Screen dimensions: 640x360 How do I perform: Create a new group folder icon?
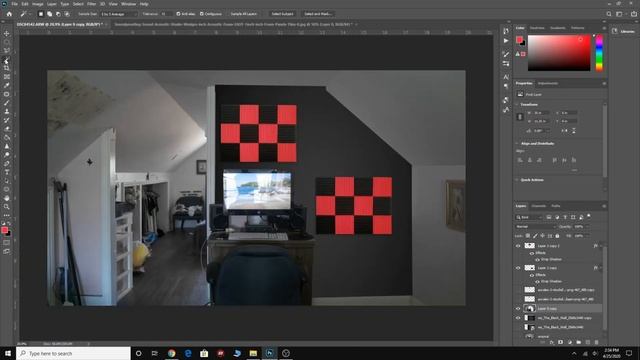click(x=578, y=342)
